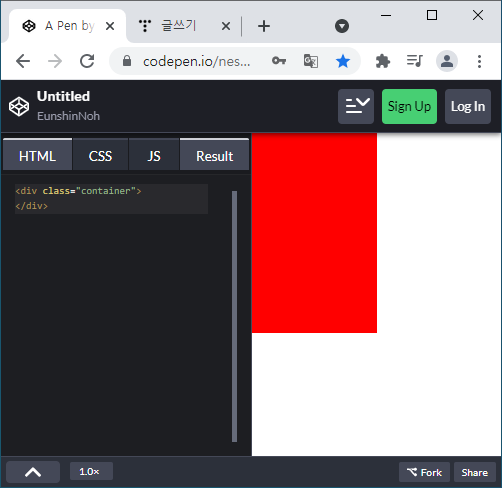Open a new browser tab
This screenshot has width=502, height=488.
[264, 26]
